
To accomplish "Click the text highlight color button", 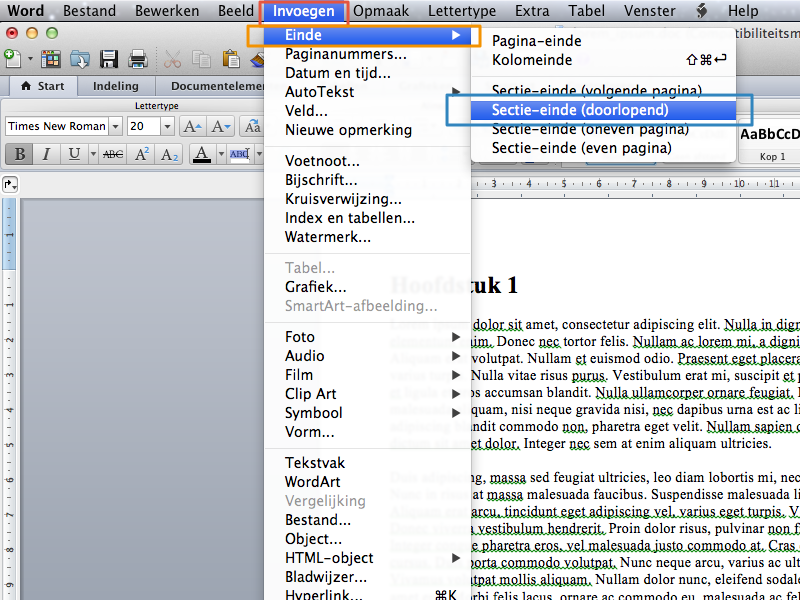I will [x=240, y=154].
